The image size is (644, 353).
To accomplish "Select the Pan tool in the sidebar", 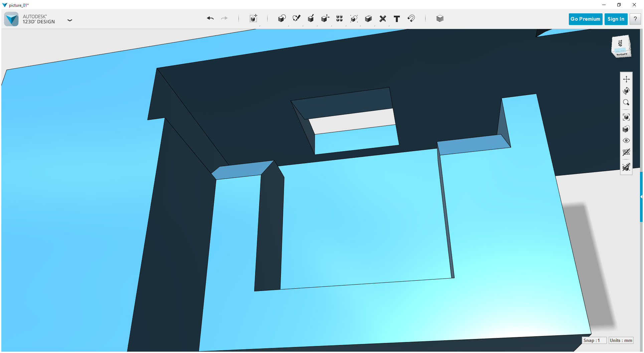I will [627, 79].
